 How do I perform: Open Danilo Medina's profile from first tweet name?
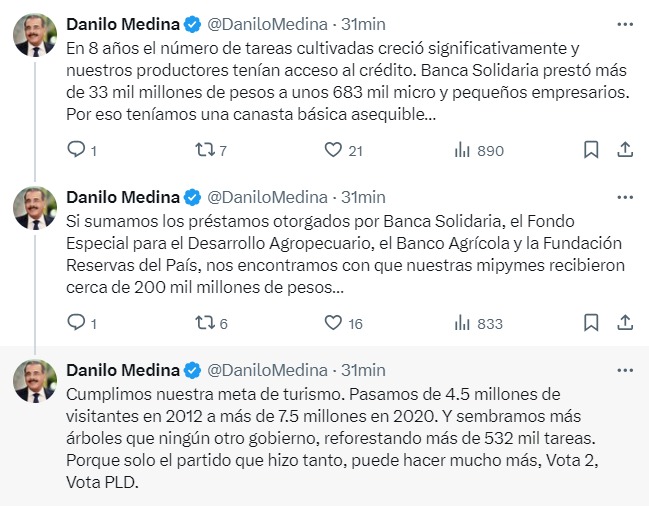(122, 23)
